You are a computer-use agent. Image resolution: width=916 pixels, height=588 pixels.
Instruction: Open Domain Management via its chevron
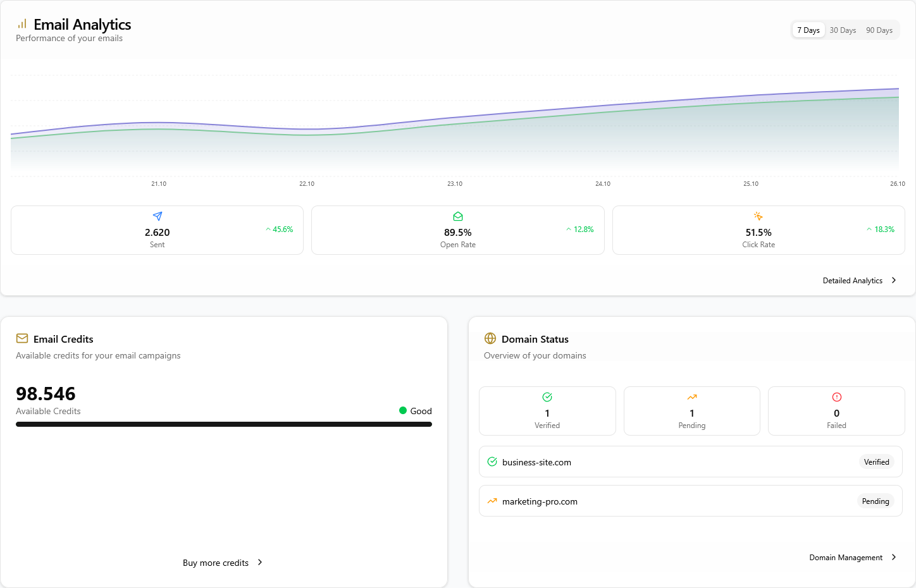894,557
